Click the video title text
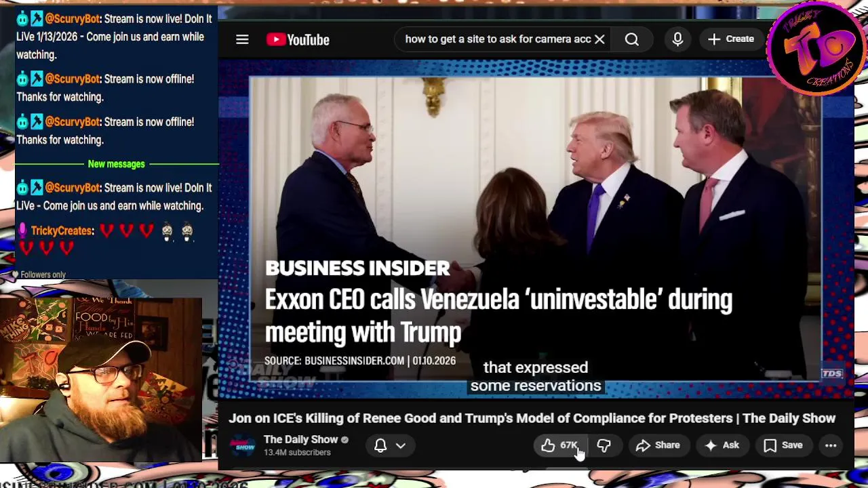Viewport: 868px width, 488px height. click(532, 418)
